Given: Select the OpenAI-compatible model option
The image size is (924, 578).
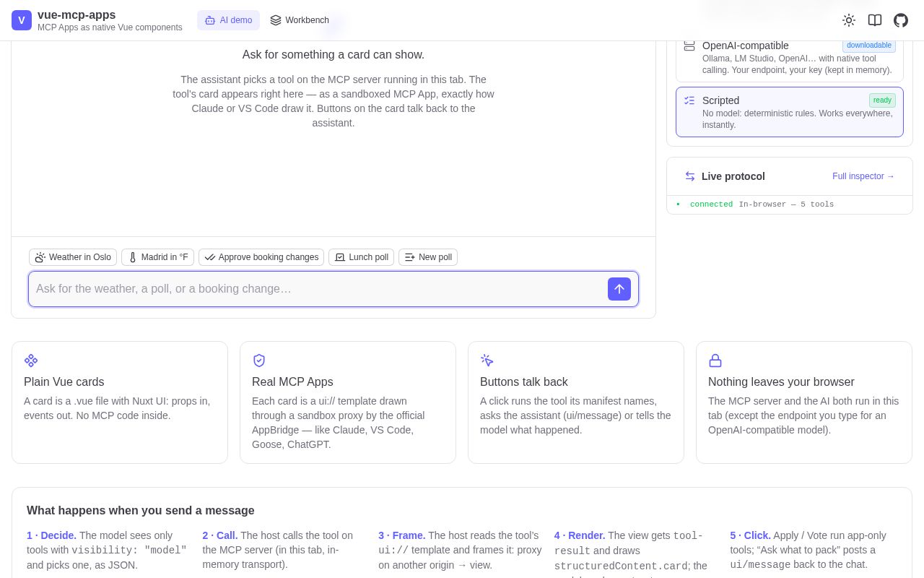Looking at the screenshot, I should coord(790,61).
